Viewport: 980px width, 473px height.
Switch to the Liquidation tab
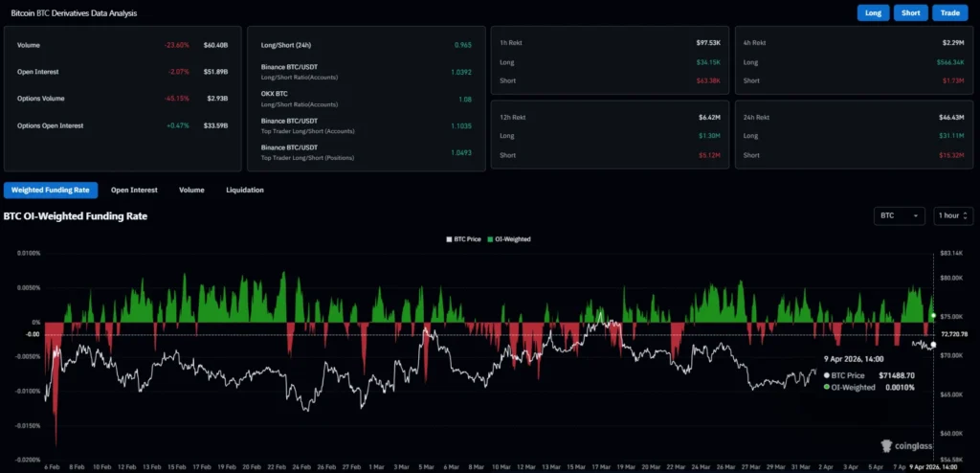[245, 190]
